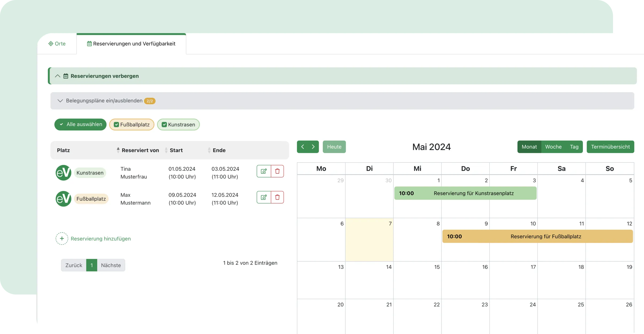Click day 26 in the calendar
This screenshot has width=644, height=334.
coord(610,316)
